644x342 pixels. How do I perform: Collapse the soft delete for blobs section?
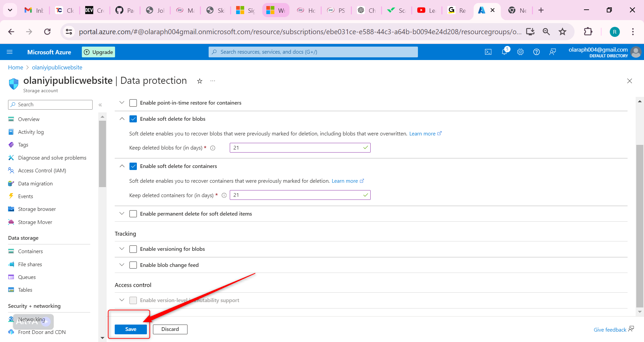pyautogui.click(x=122, y=119)
